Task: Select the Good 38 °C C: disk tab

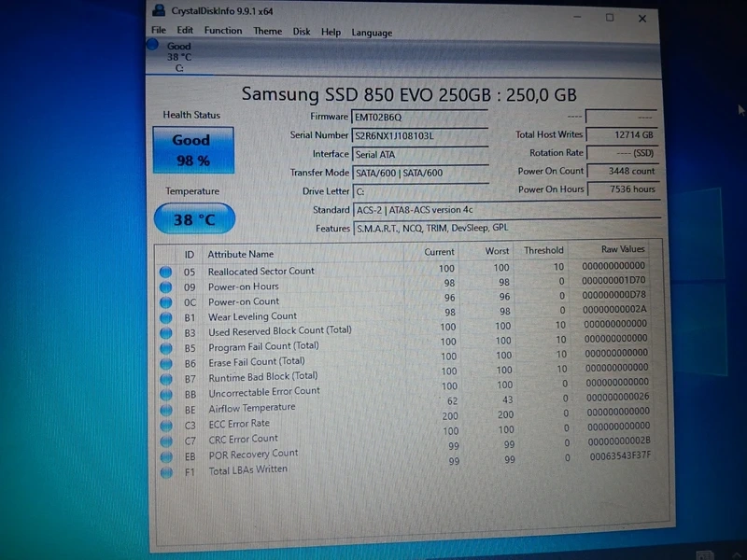Action: [179, 57]
